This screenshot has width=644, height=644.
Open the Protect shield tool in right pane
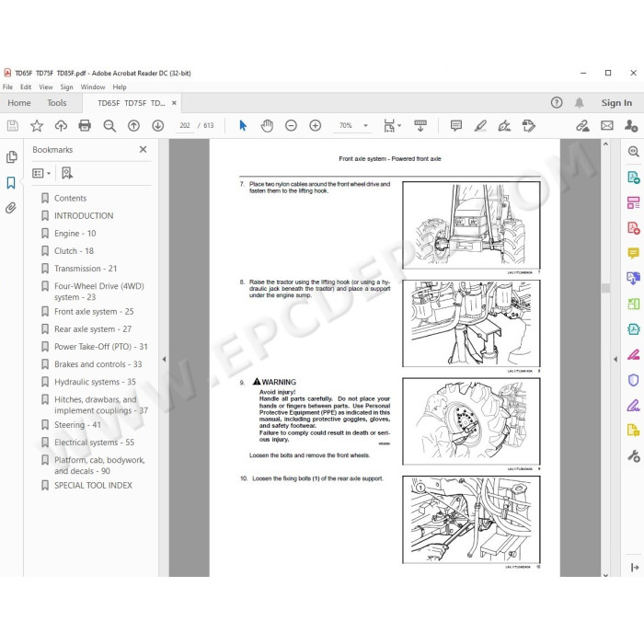click(633, 380)
